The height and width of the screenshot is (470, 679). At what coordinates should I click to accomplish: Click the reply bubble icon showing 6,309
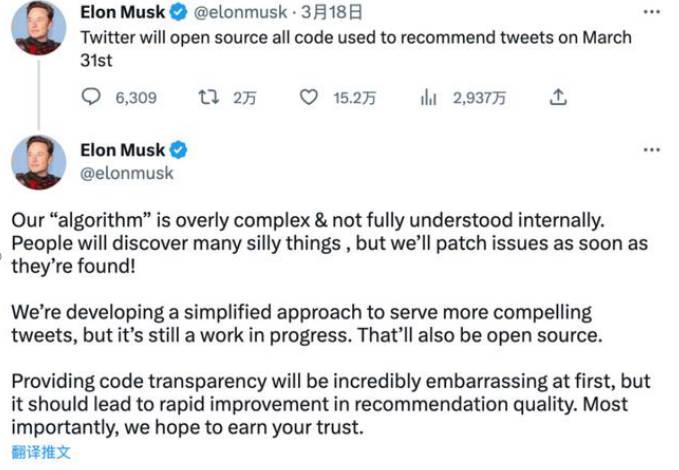(91, 97)
